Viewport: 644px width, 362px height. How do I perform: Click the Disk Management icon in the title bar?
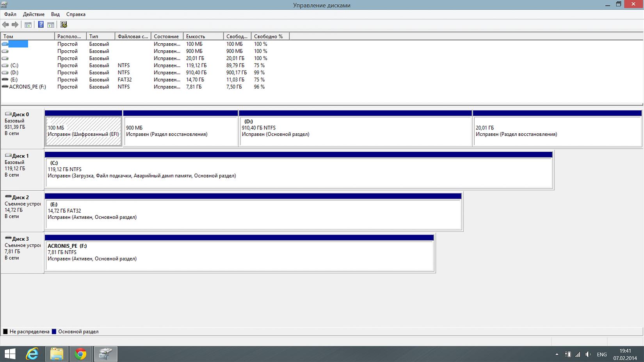coord(4,5)
